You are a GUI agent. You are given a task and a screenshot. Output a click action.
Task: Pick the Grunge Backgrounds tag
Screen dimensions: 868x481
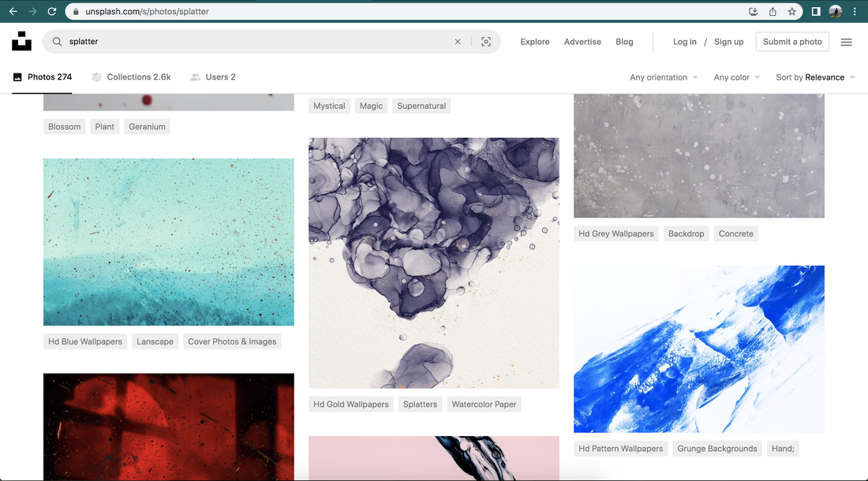716,449
